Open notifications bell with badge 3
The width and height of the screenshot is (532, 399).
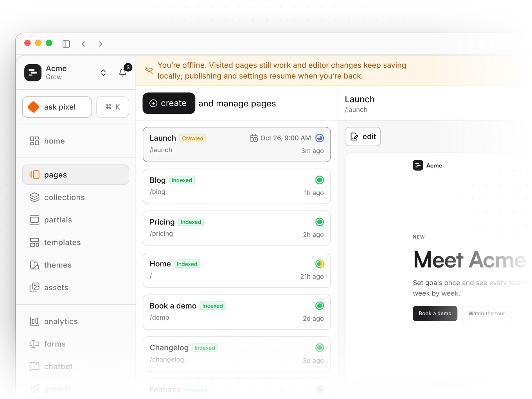[x=123, y=72]
